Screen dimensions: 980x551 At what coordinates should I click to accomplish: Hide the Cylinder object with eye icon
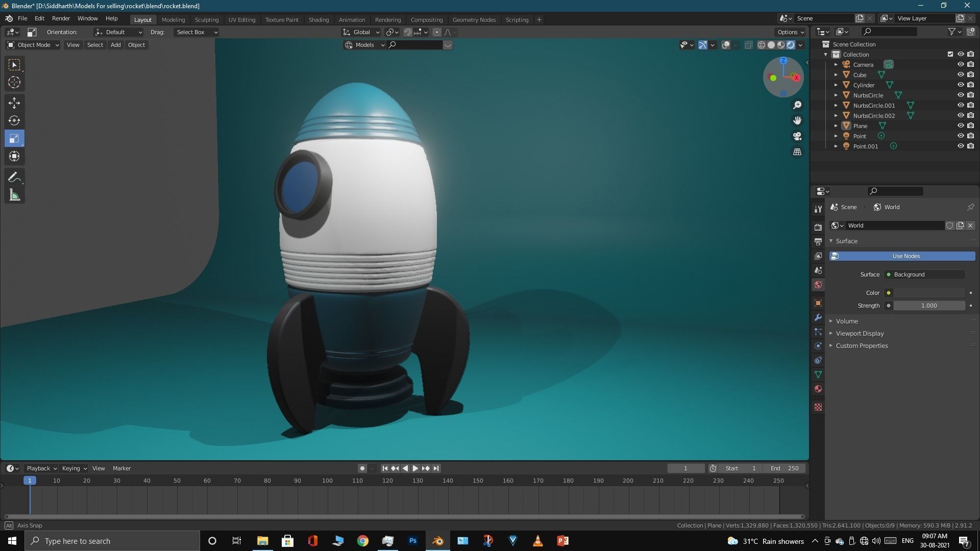(x=960, y=85)
